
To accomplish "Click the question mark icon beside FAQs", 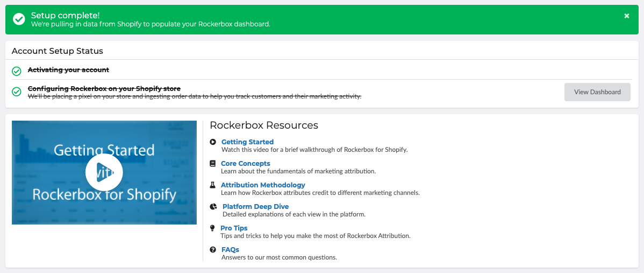I will tap(213, 249).
